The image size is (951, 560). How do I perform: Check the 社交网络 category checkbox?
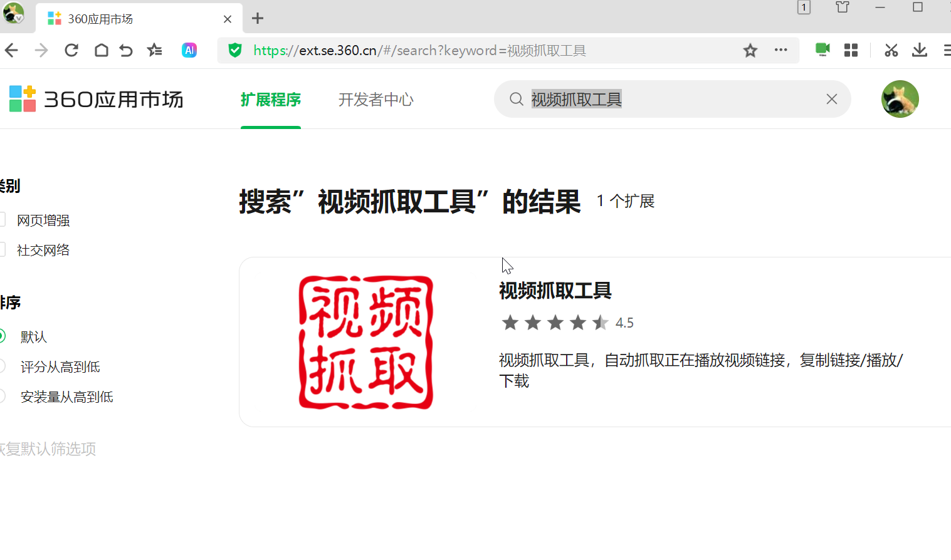[2, 249]
